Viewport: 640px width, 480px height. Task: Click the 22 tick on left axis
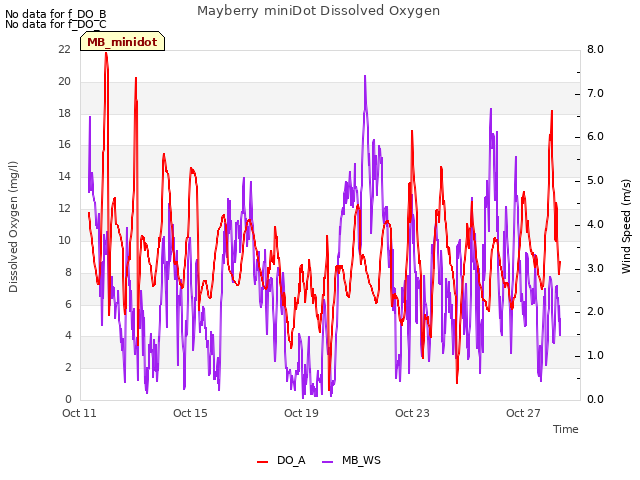click(x=64, y=49)
